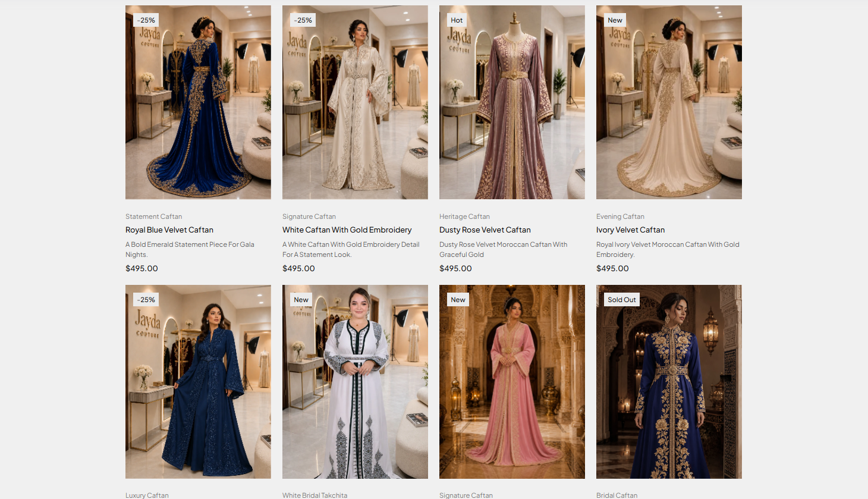Image resolution: width=868 pixels, height=499 pixels.
Task: Open the Sold Out Bridal Caftan image
Action: pos(669,382)
